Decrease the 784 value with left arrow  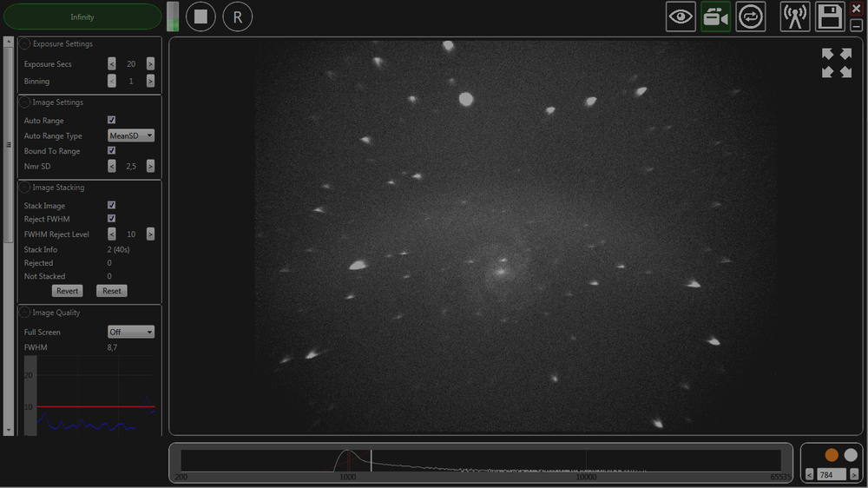click(x=809, y=475)
